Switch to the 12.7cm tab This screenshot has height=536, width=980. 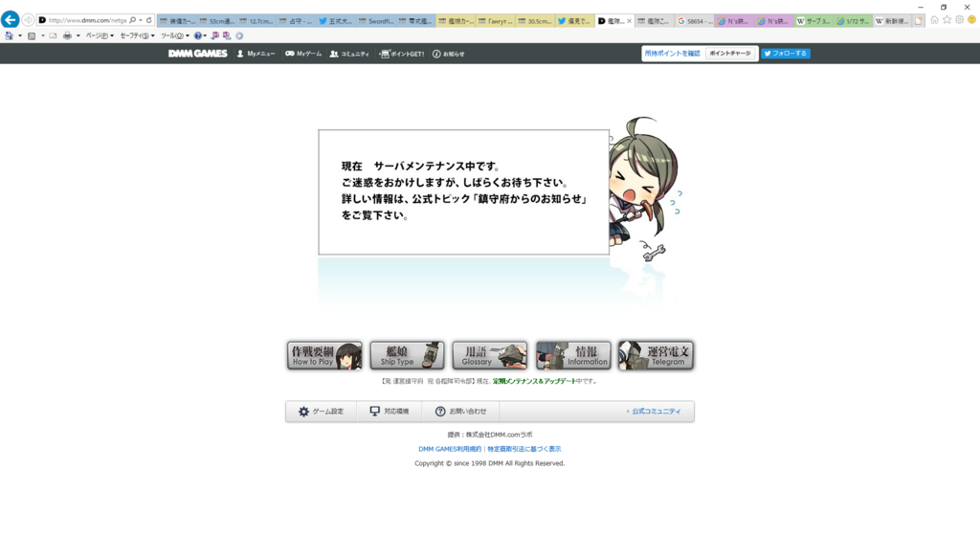257,21
